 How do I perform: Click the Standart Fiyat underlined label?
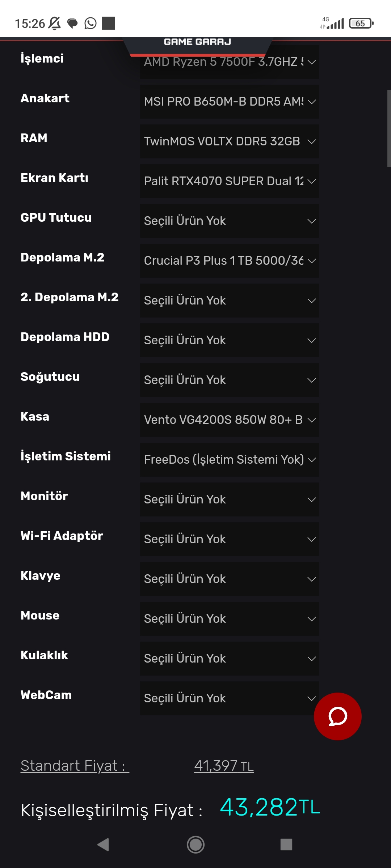[x=75, y=766]
